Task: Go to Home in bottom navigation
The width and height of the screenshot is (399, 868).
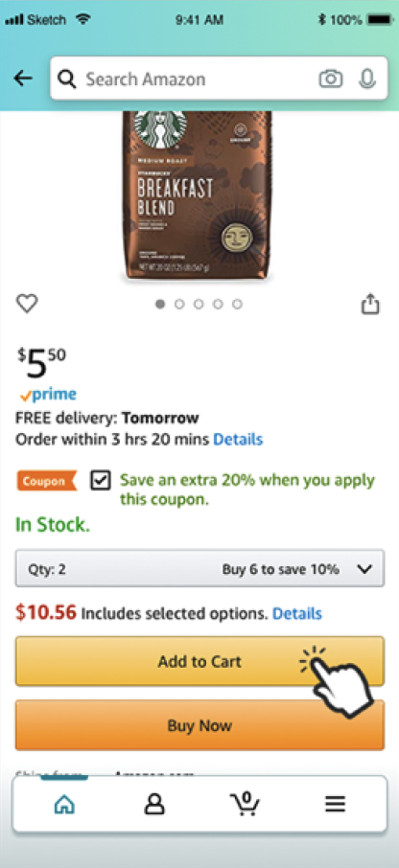Action: point(64,803)
